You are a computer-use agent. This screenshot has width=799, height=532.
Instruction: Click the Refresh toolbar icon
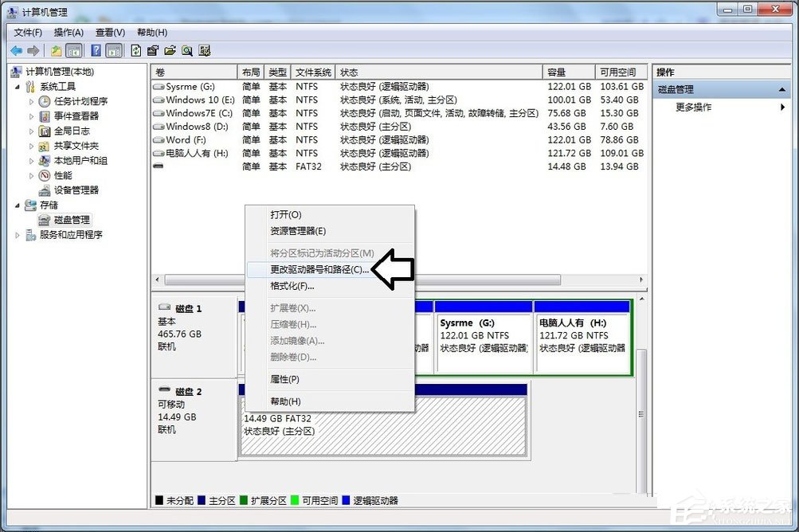click(135, 49)
